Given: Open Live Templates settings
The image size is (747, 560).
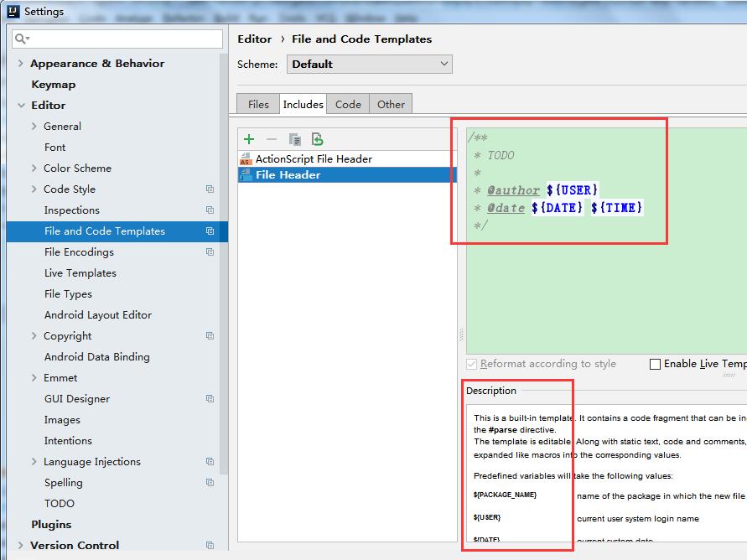Looking at the screenshot, I should point(80,272).
